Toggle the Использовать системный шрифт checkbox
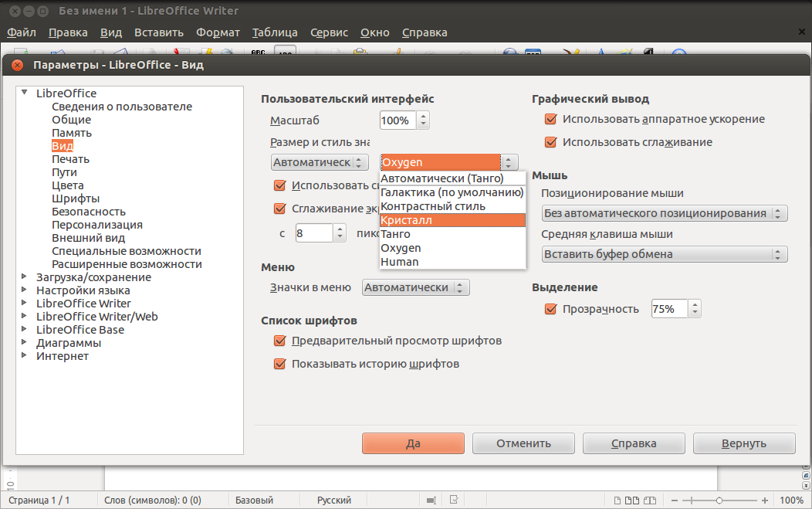 (x=279, y=185)
